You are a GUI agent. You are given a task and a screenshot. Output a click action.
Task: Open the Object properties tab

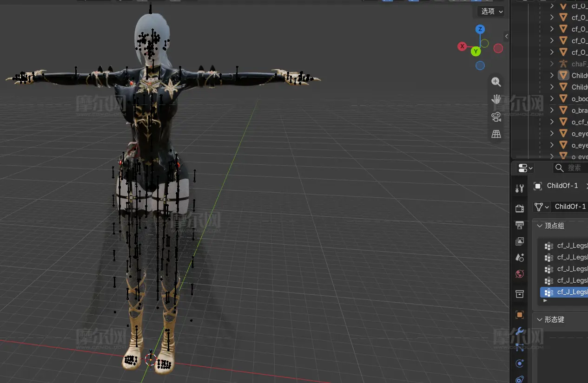pos(520,314)
